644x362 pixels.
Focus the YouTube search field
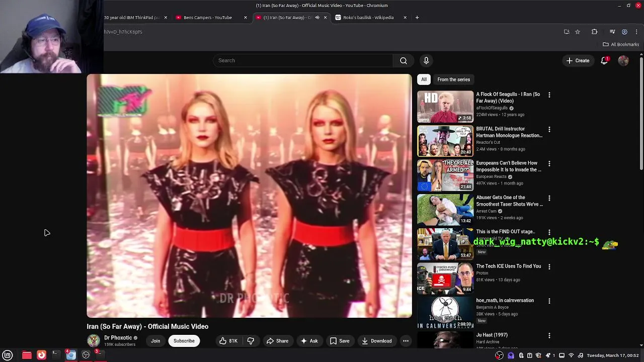pos(303,60)
